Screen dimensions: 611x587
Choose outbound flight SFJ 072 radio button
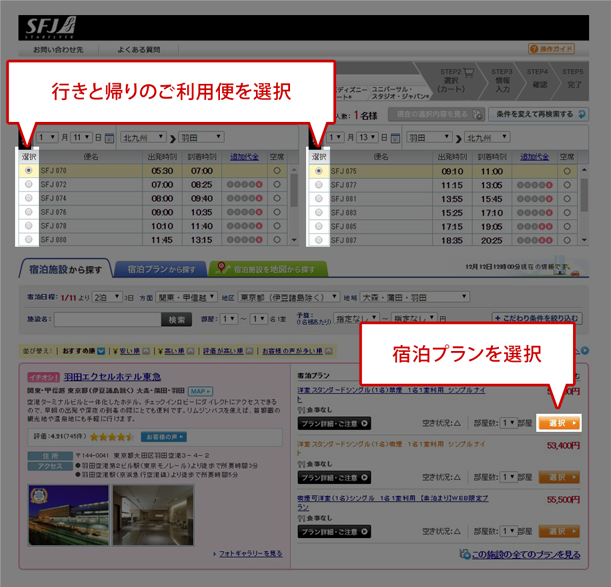[27, 185]
